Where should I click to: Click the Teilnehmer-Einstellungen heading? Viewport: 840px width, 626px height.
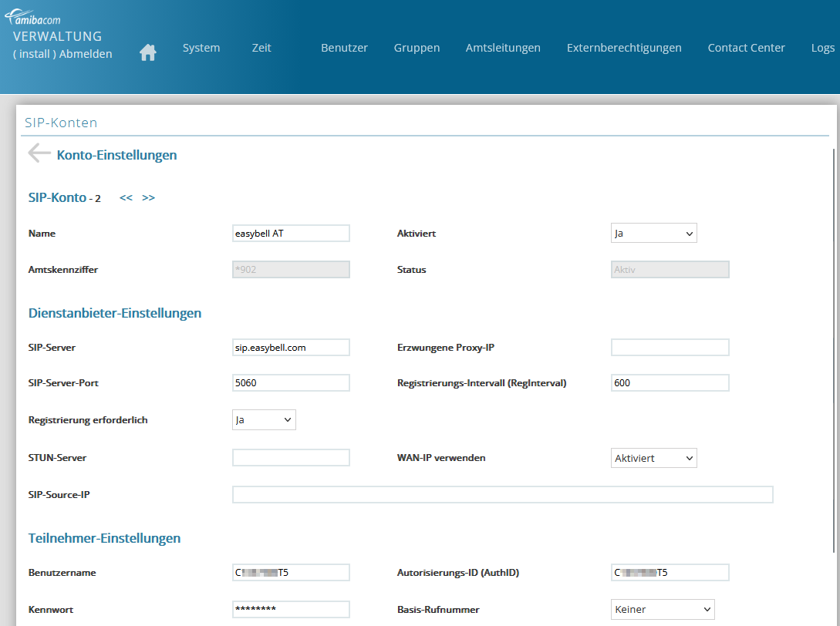[104, 538]
